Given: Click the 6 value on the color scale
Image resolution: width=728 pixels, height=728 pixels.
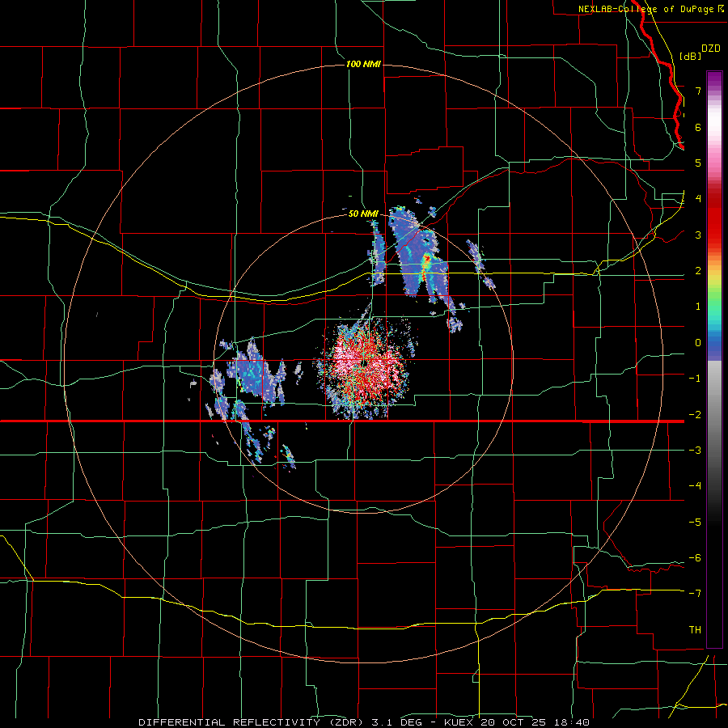Looking at the screenshot, I should pyautogui.click(x=698, y=127).
